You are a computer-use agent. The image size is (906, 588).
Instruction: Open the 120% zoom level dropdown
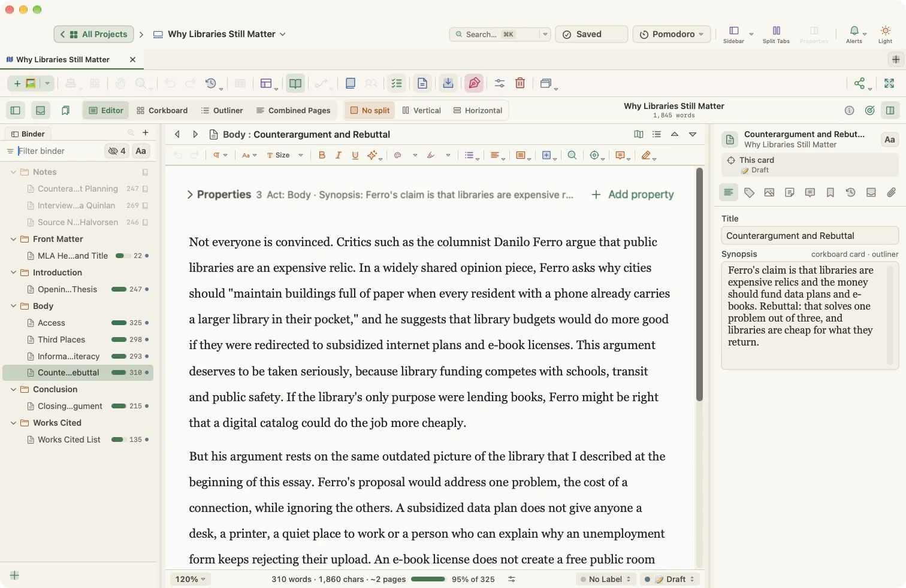(x=190, y=579)
